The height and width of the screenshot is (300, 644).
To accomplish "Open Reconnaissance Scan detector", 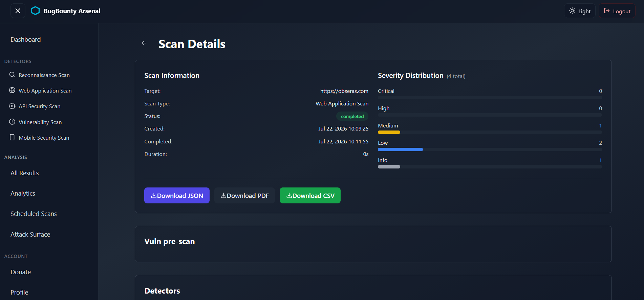I will 44,75.
